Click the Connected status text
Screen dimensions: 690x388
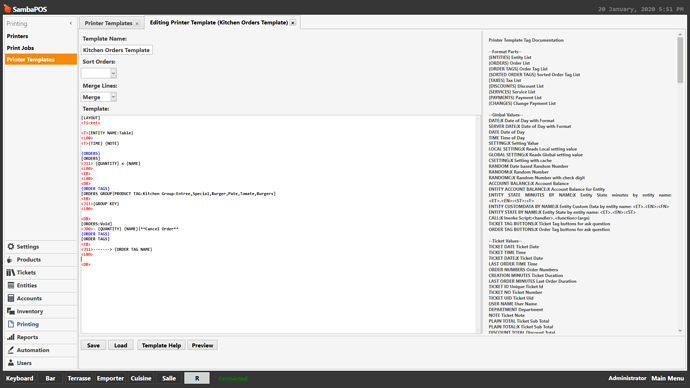233,378
